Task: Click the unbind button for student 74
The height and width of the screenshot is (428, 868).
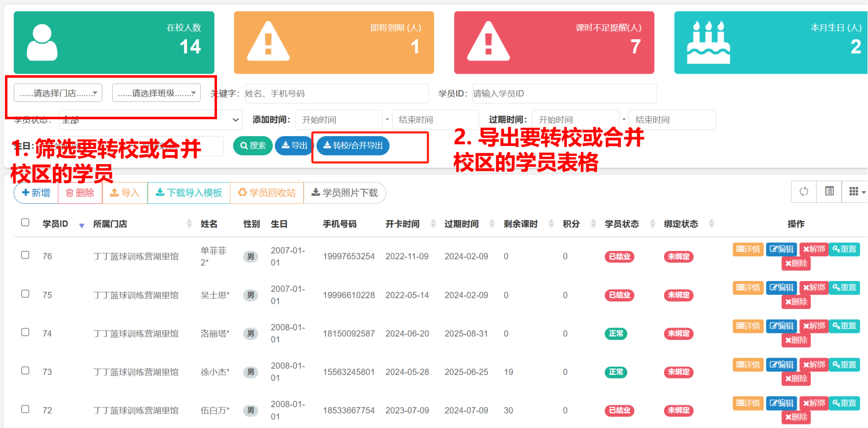Action: pos(814,326)
